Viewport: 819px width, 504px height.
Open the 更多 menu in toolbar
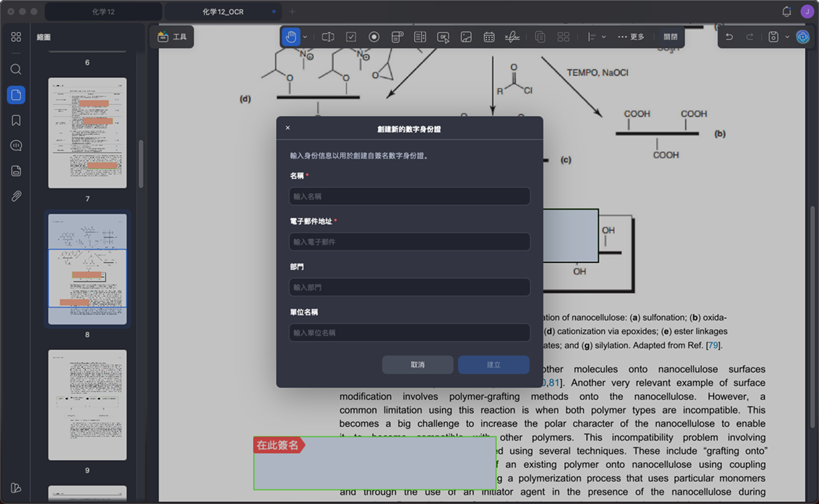coord(631,37)
